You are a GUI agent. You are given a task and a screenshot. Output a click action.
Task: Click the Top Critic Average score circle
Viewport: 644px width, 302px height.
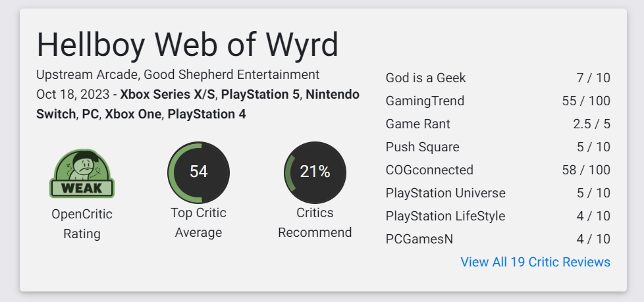coord(198,172)
